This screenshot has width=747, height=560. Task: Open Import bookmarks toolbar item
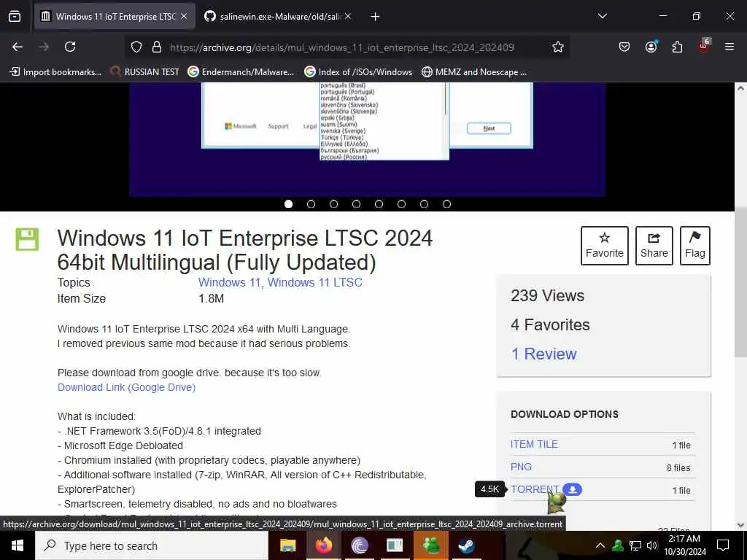pos(55,72)
